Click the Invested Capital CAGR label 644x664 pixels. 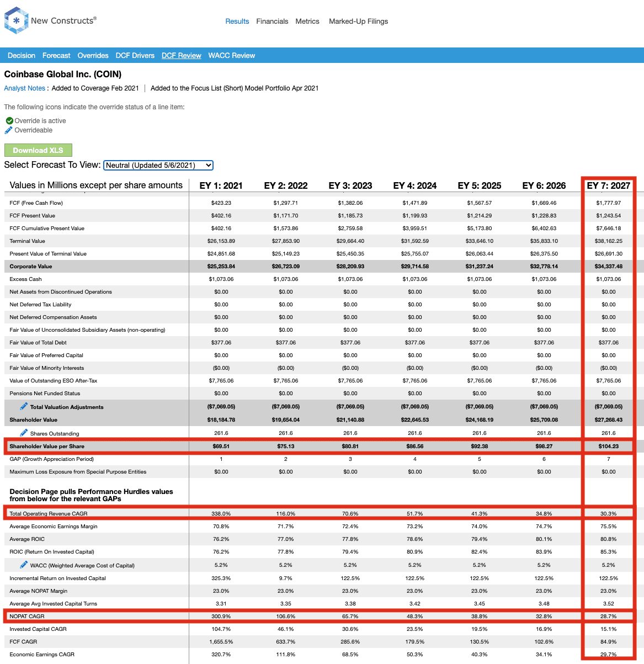tap(38, 629)
